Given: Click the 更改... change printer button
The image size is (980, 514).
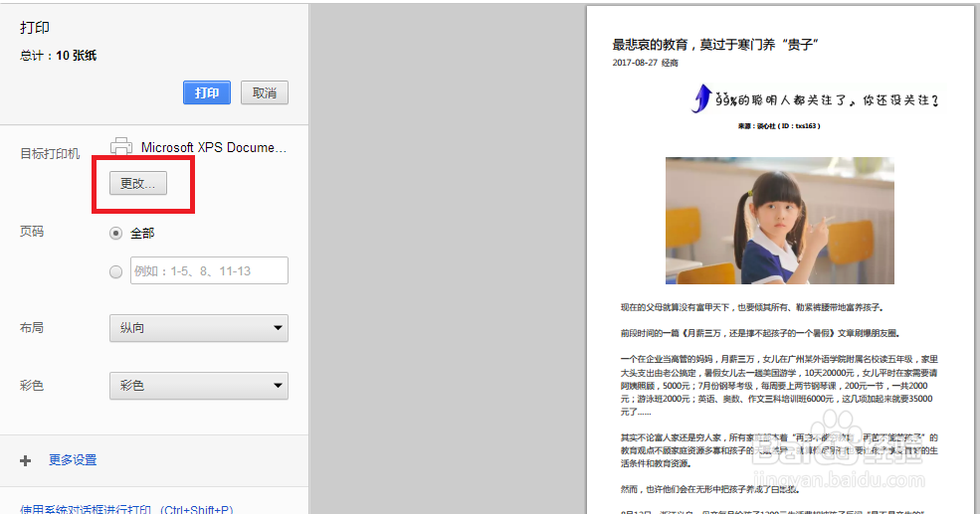Looking at the screenshot, I should pyautogui.click(x=138, y=183).
